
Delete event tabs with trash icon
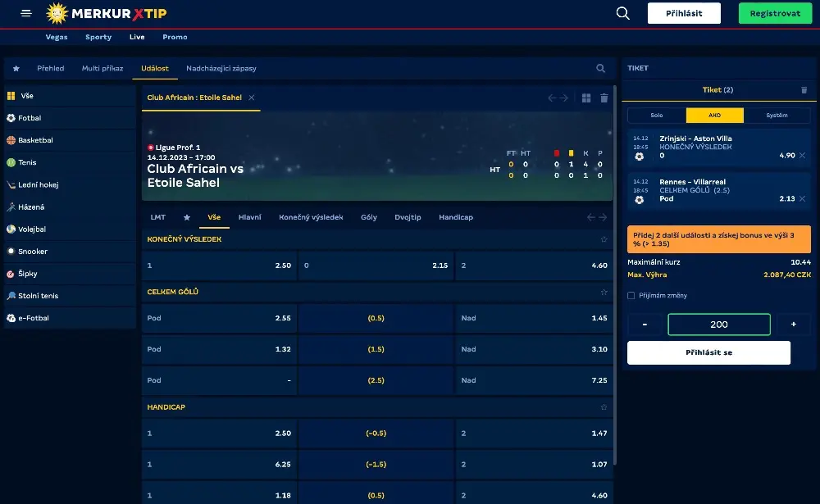point(604,98)
